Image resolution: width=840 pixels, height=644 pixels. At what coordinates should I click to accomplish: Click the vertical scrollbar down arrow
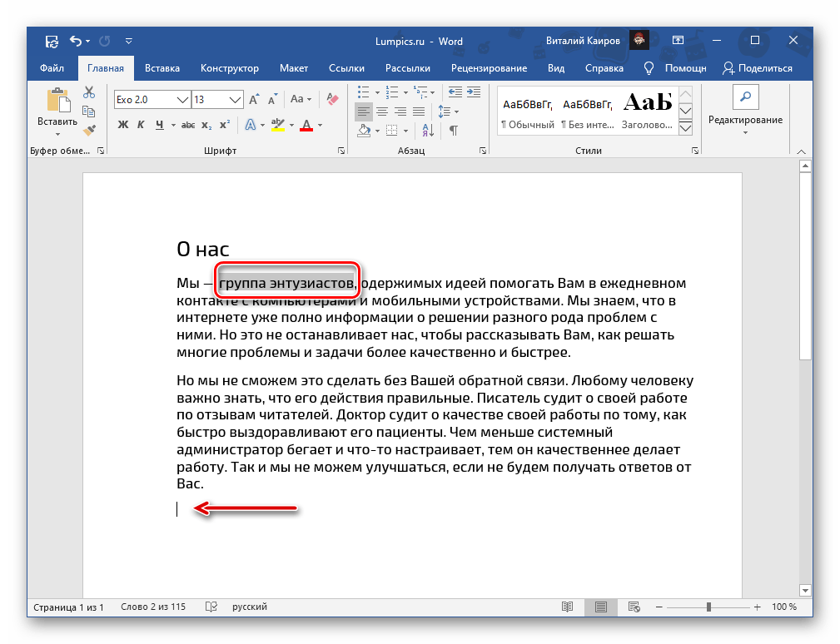(x=805, y=591)
